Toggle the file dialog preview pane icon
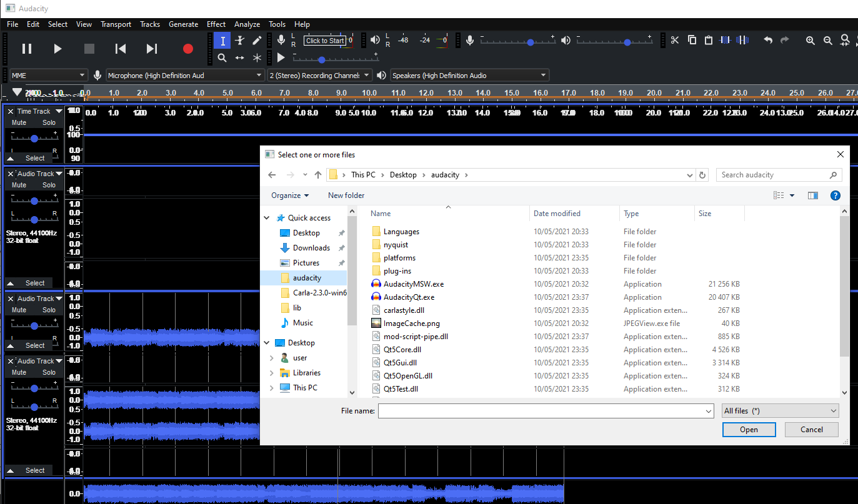The height and width of the screenshot is (504, 858). [812, 195]
